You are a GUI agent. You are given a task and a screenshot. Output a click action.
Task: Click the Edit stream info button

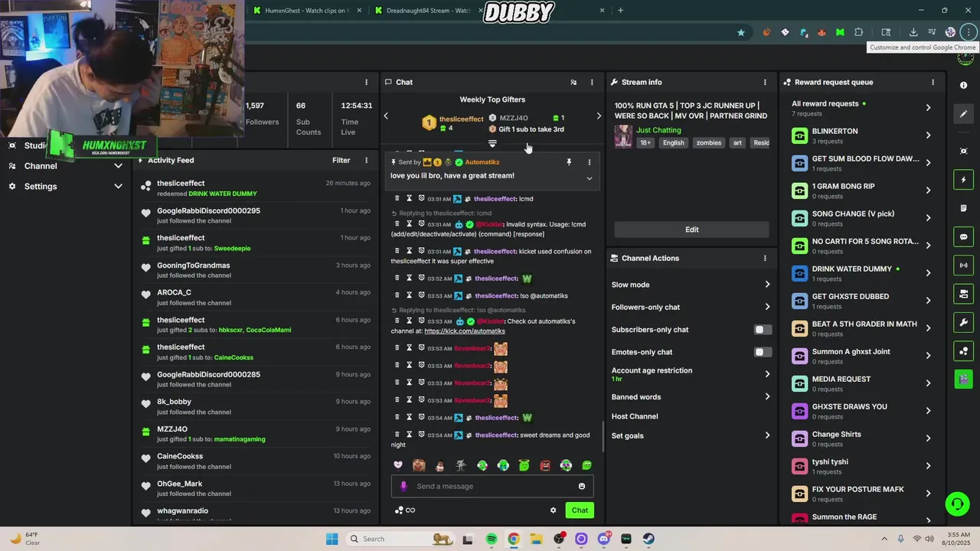coord(691,230)
